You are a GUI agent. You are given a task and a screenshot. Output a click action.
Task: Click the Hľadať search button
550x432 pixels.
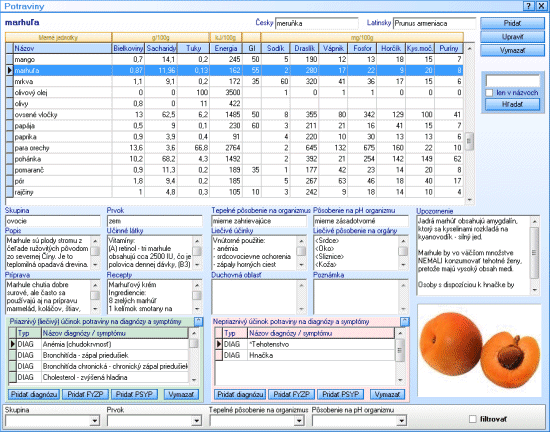pyautogui.click(x=512, y=104)
